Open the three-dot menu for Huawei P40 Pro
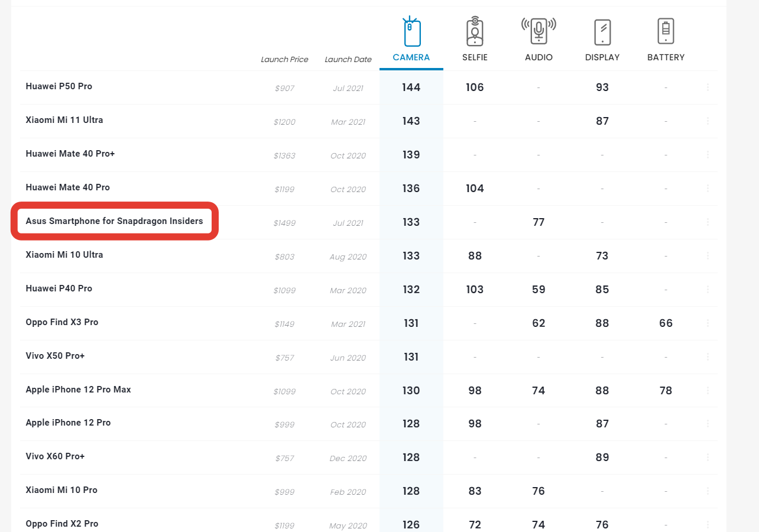This screenshot has width=759, height=532. tap(708, 290)
